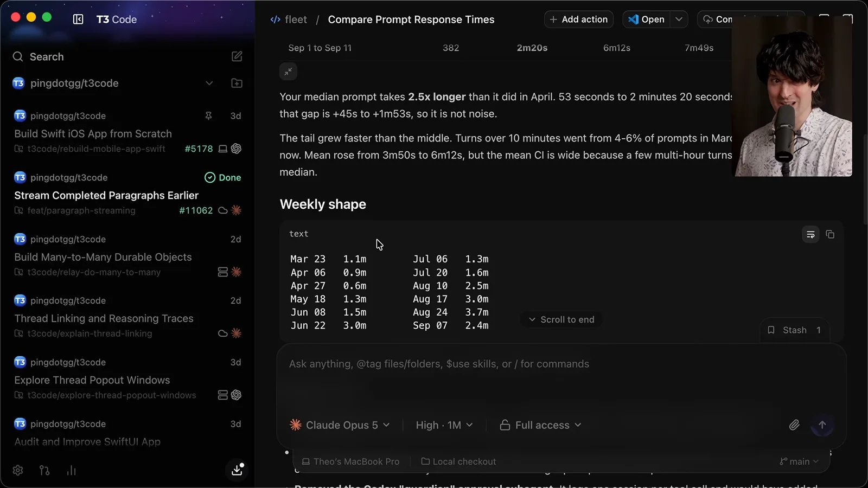Open thread Explore Thread Popout Windows

click(x=92, y=380)
